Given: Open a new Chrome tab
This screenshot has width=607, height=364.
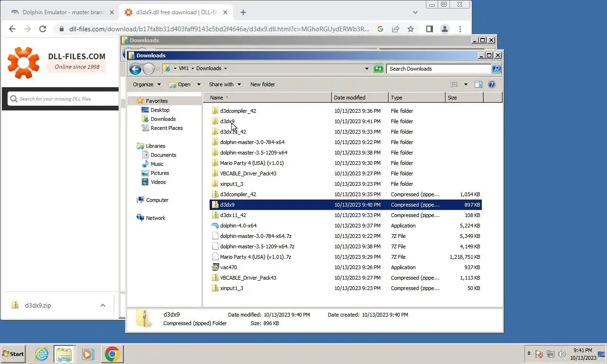Looking at the screenshot, I should 243,12.
